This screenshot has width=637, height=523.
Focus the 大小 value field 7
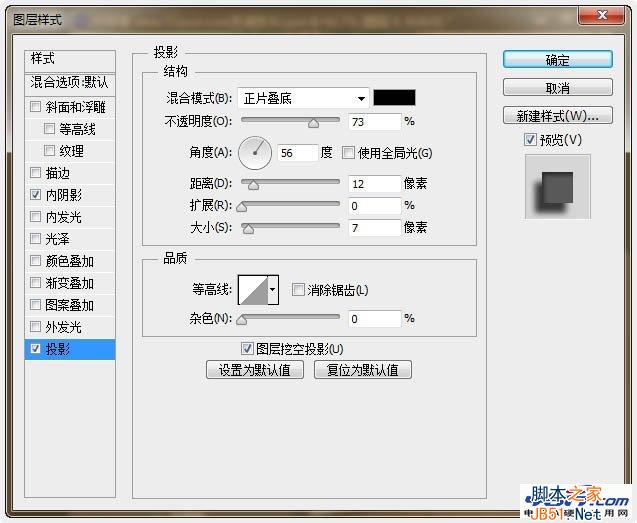click(375, 228)
